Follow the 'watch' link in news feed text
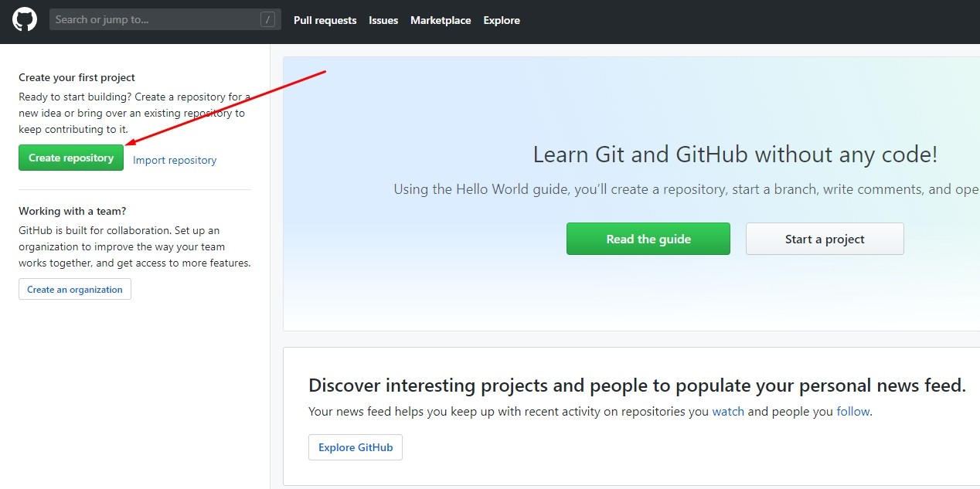 pos(728,412)
